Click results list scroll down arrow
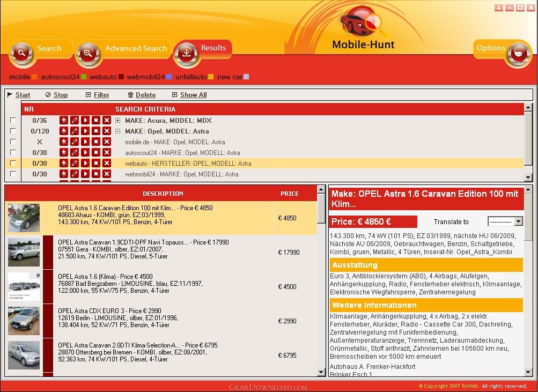538x392 pixels. coord(321,372)
